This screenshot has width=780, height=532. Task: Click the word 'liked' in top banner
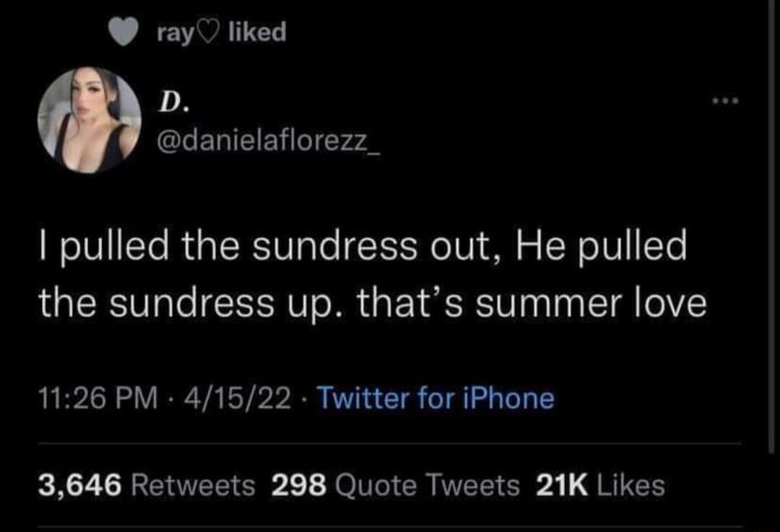(x=257, y=31)
